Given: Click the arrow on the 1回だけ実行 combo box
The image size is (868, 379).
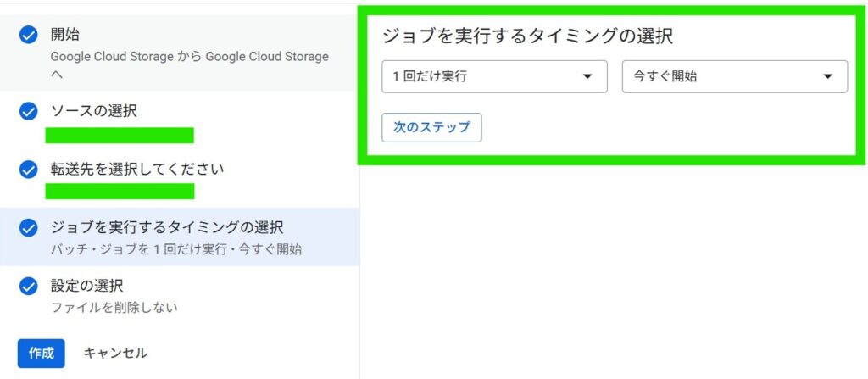Looking at the screenshot, I should pyautogui.click(x=587, y=76).
